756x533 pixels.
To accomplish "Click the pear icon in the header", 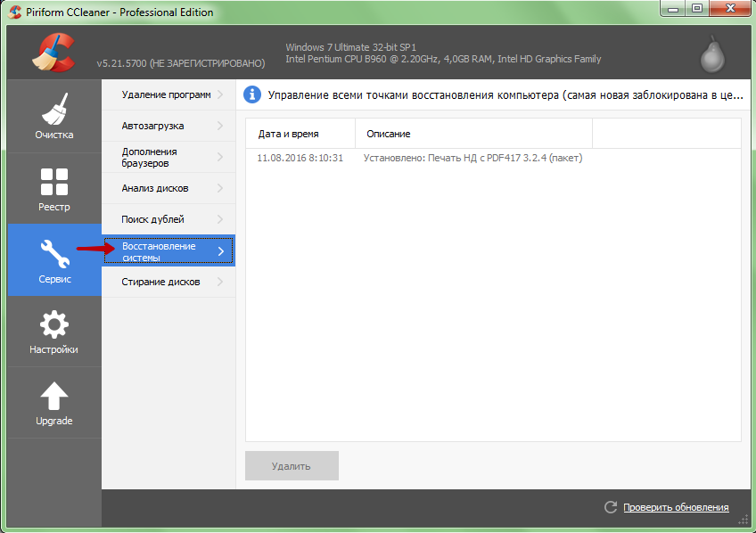I will pos(712,54).
